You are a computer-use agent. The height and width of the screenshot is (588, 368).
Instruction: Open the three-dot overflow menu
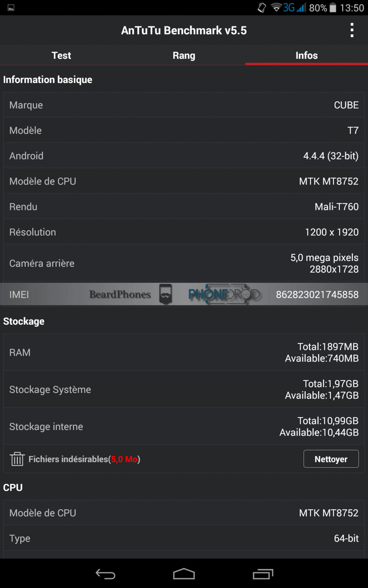[352, 30]
